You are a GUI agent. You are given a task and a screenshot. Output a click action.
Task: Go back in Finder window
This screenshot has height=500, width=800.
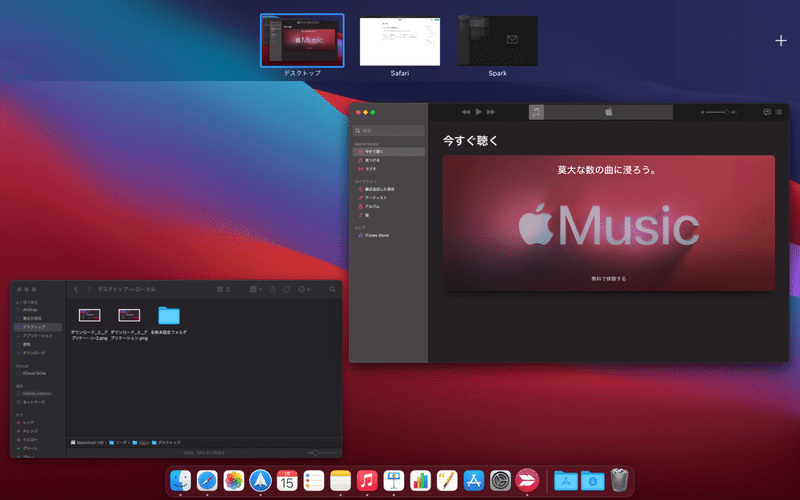(x=76, y=289)
